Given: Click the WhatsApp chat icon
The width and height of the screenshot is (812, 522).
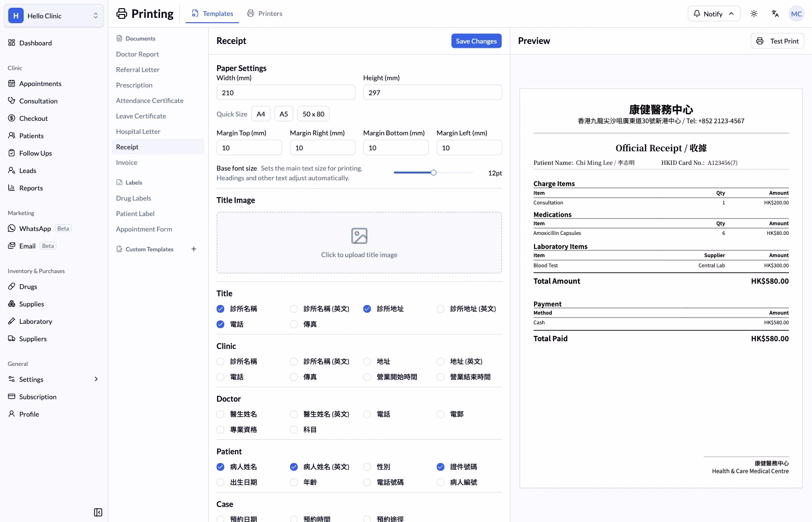Looking at the screenshot, I should coord(12,229).
